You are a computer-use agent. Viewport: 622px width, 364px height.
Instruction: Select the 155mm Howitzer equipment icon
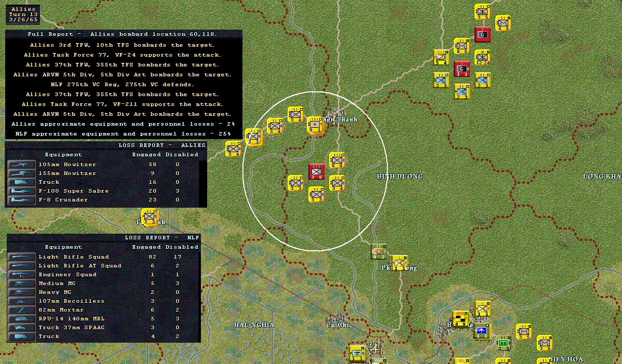point(21,173)
